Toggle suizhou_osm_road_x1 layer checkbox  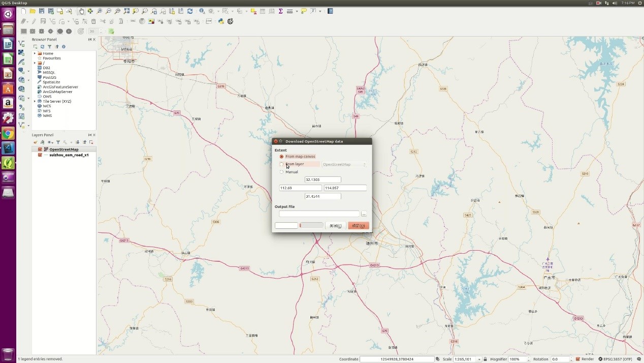tap(40, 155)
